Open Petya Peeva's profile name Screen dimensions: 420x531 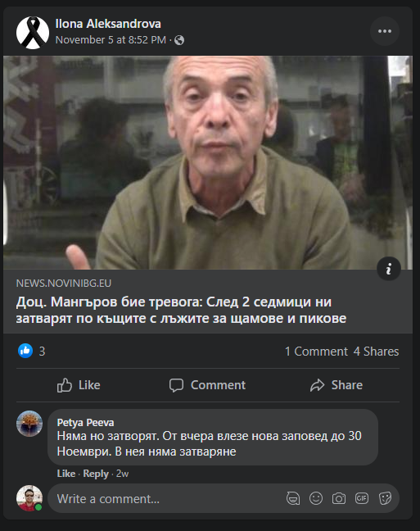pos(85,423)
